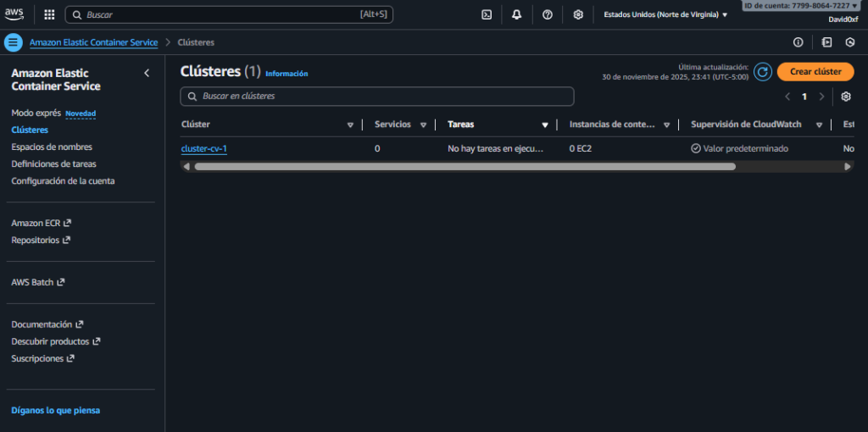Open the region selector Estados Unidos dropdown
Viewport: 868px width, 432px height.
(x=665, y=14)
